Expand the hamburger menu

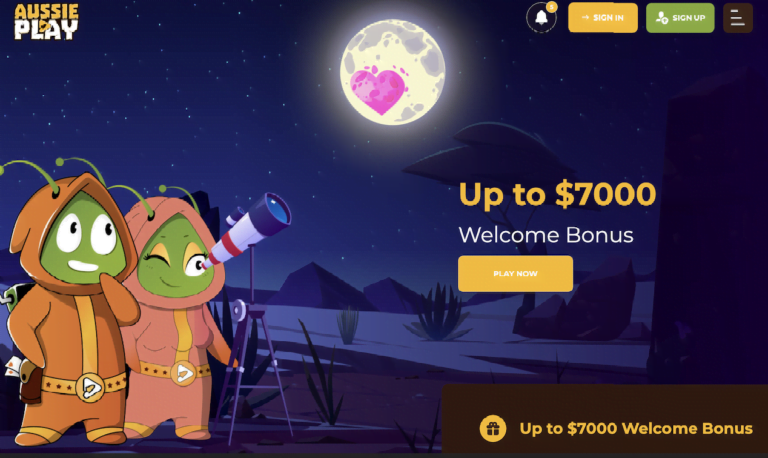coord(738,18)
